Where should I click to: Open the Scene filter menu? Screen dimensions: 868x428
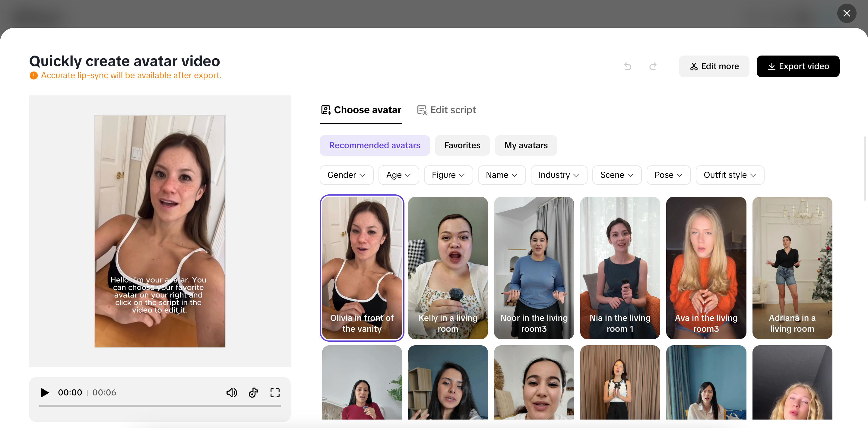[x=617, y=175]
